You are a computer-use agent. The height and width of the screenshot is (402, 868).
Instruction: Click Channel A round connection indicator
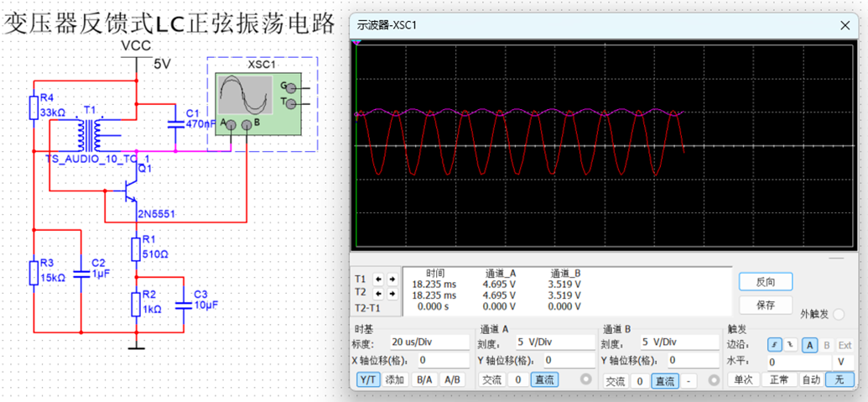(x=585, y=380)
